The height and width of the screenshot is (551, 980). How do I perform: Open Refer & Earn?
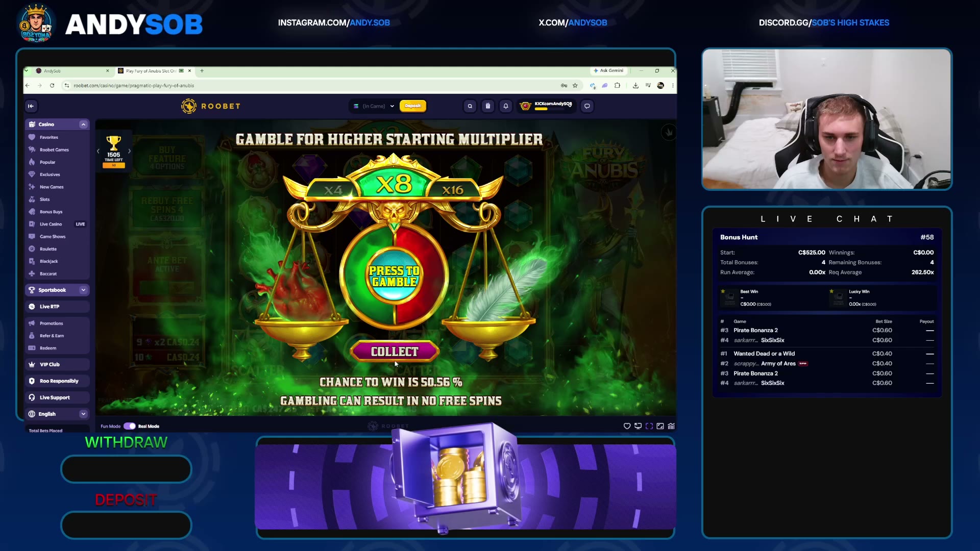click(x=52, y=336)
